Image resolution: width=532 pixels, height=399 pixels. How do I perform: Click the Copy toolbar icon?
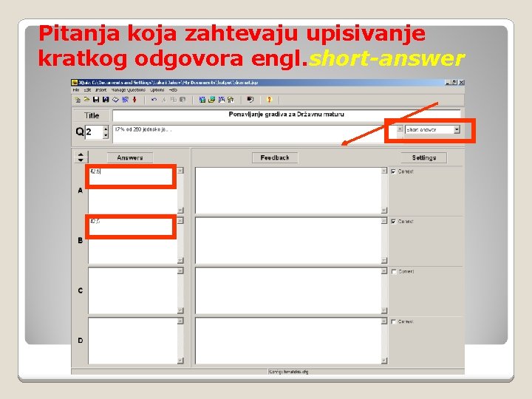[x=174, y=100]
